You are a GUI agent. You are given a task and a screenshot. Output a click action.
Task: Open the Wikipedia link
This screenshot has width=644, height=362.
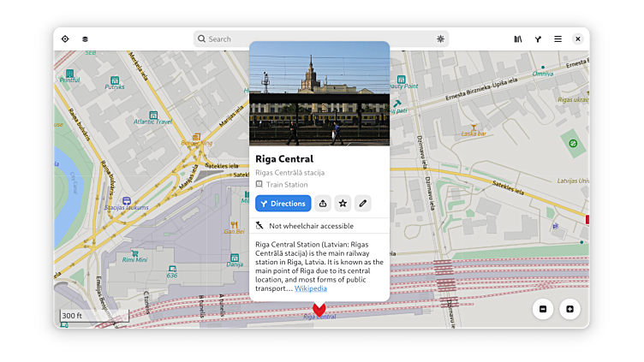pos(310,288)
